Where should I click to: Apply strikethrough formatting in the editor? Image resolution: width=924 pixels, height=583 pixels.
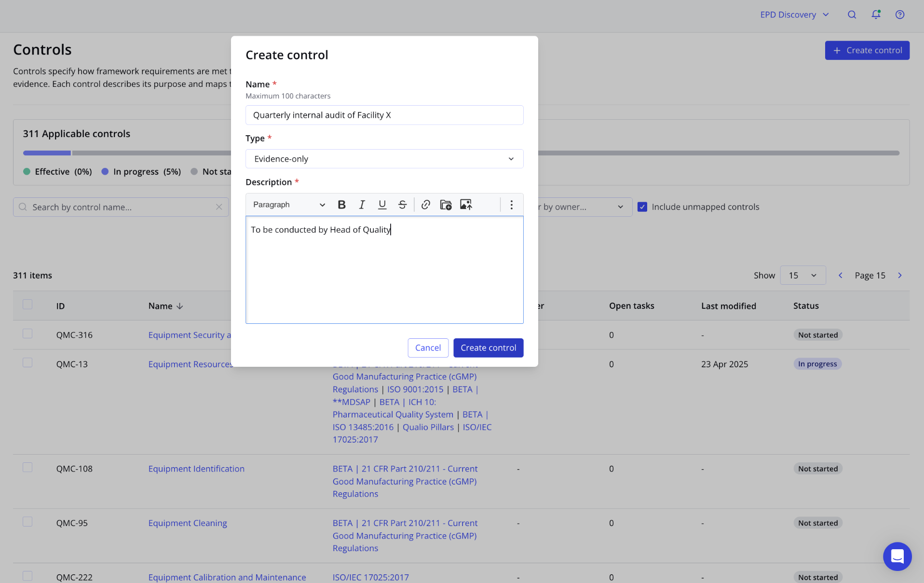point(402,205)
